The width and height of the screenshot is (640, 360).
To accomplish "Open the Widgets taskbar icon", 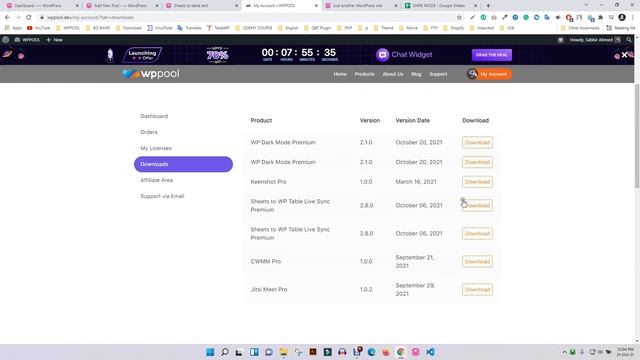I will (x=254, y=352).
